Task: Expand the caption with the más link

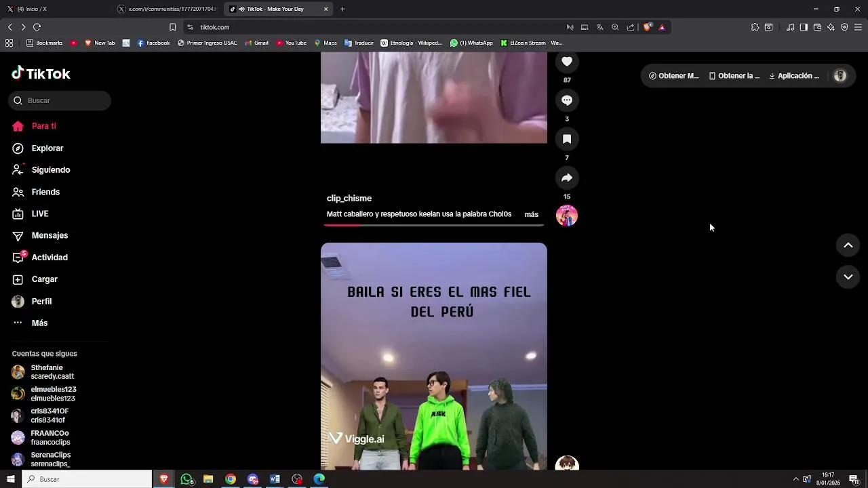Action: (x=531, y=214)
